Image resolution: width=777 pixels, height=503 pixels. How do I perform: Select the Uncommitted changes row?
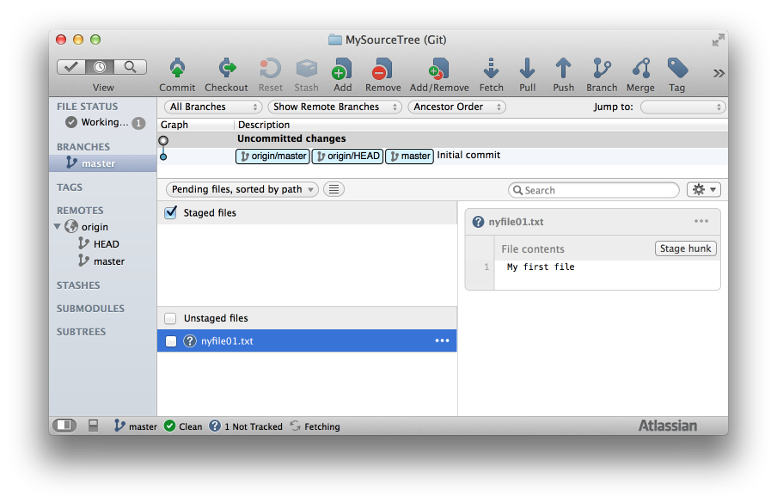pyautogui.click(x=442, y=139)
